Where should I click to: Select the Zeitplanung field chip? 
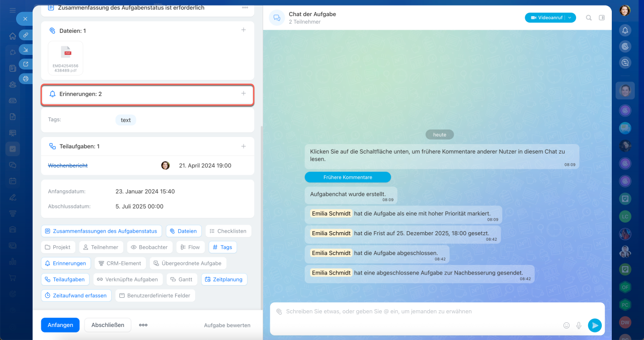coord(224,280)
